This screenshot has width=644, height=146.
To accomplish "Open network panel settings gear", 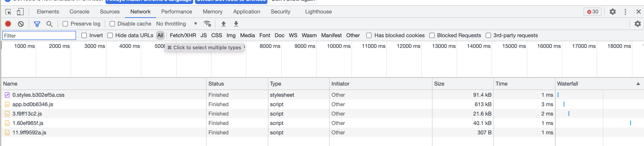I will 638,24.
